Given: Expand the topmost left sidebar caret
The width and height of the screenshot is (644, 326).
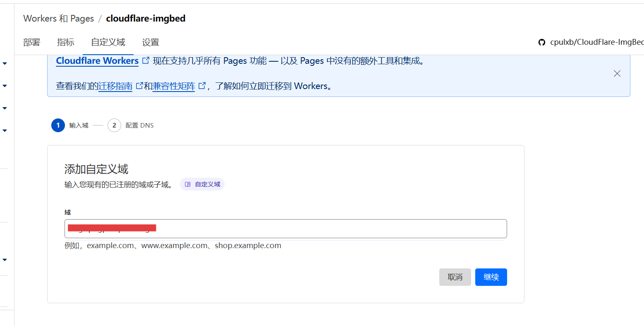Looking at the screenshot, I should [x=5, y=63].
